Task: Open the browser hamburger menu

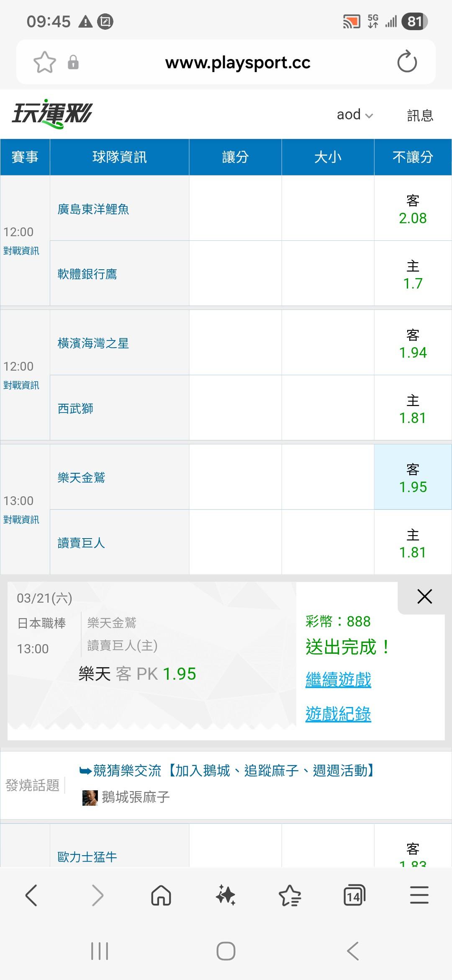Action: [419, 895]
